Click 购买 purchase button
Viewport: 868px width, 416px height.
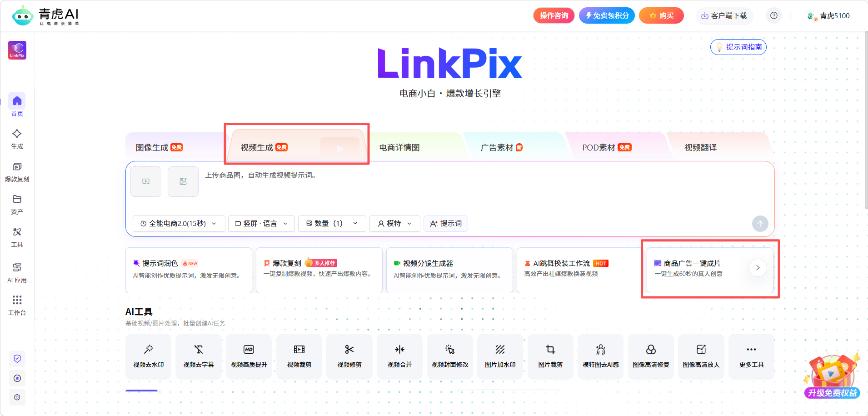[x=661, y=15]
